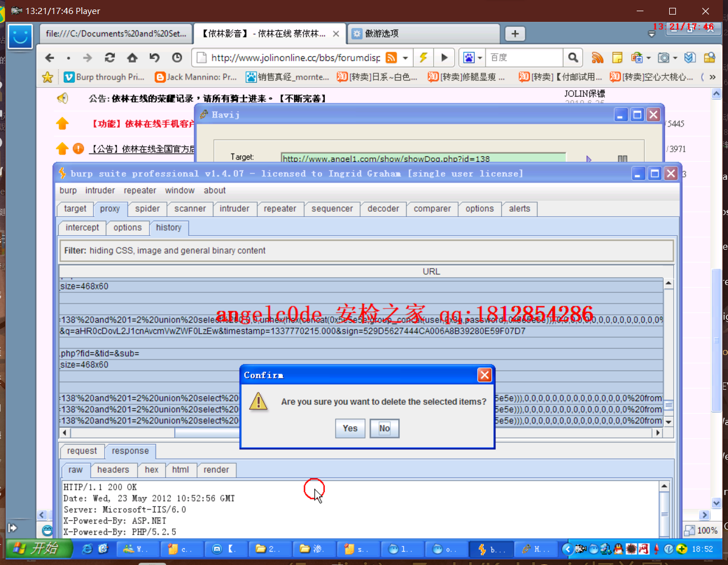The image size is (728, 565).
Task: Close the Confirm dialog with red X
Action: pos(484,375)
